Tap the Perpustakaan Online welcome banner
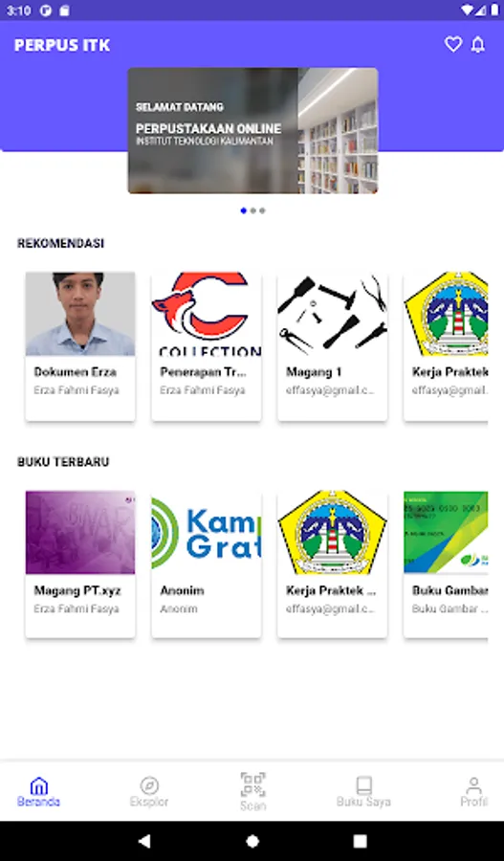Viewport: 504px width, 861px height. pyautogui.click(x=252, y=131)
